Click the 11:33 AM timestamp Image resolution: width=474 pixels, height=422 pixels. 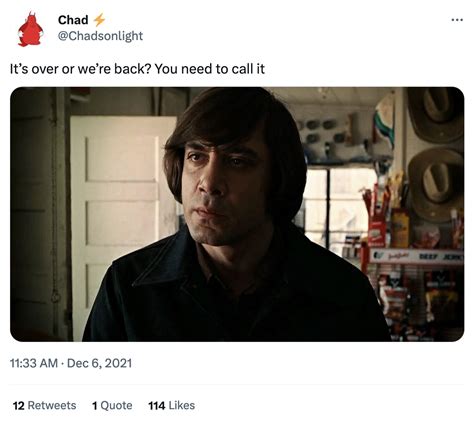[34, 363]
